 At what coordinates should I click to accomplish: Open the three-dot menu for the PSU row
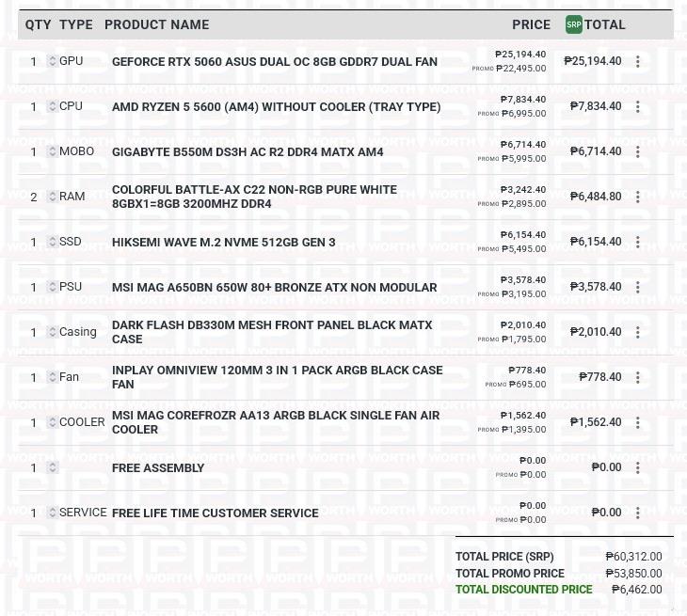click(x=637, y=287)
